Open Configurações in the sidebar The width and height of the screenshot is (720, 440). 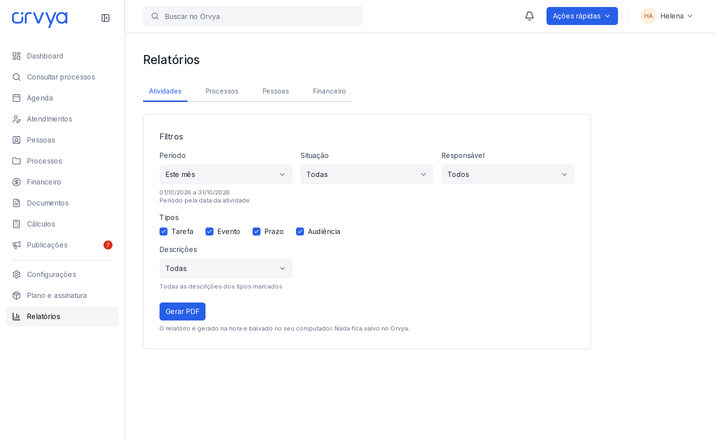coord(62,274)
